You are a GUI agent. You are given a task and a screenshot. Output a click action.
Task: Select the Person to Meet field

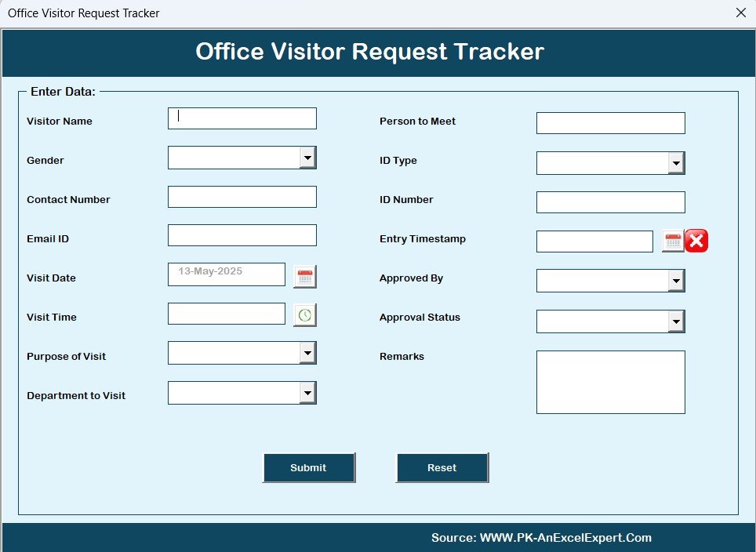pyautogui.click(x=610, y=123)
